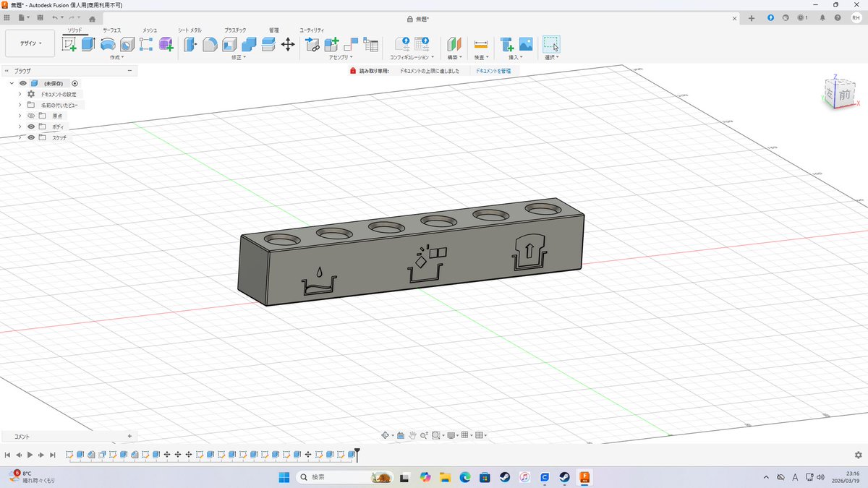
Task: Switch to the シート メタル tab
Action: click(190, 30)
